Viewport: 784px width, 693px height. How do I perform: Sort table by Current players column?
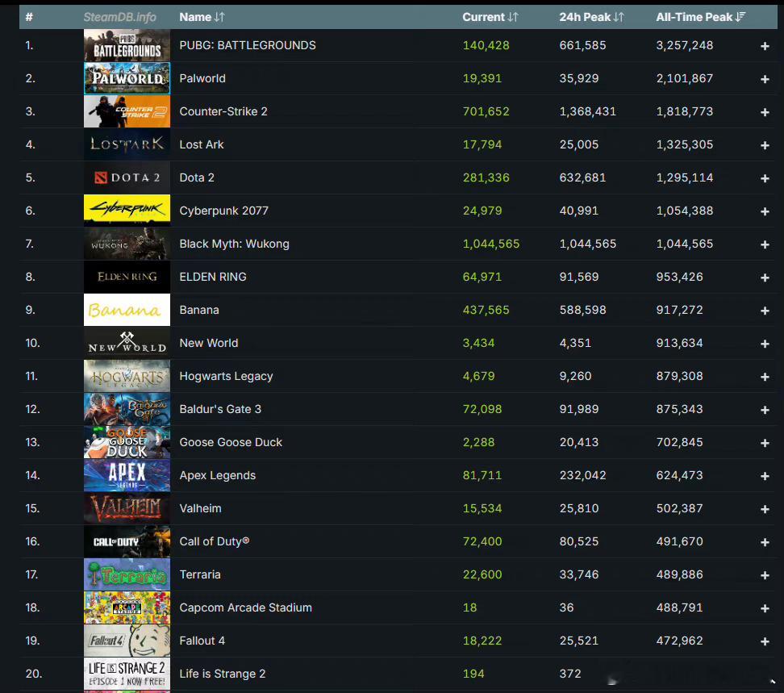(x=490, y=17)
